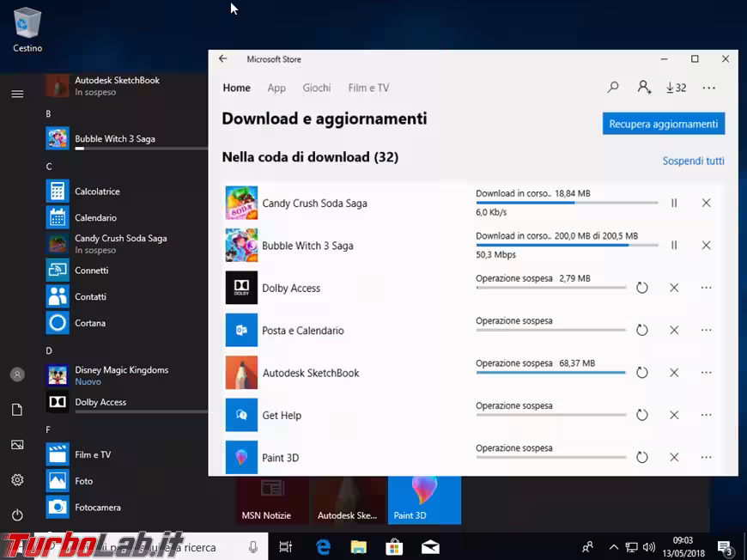This screenshot has height=560, width=747.
Task: Restart the Autodesk SketchBook download
Action: [641, 373]
